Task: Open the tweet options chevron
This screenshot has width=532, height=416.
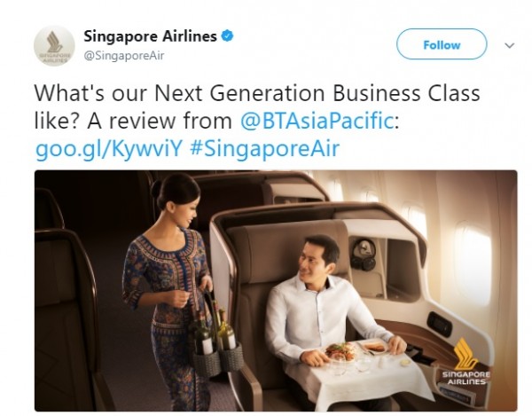Action: pyautogui.click(x=510, y=45)
